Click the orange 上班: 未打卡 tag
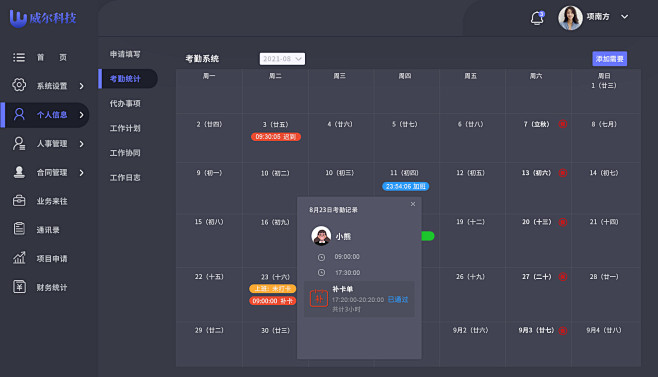The image size is (658, 377). click(x=272, y=289)
